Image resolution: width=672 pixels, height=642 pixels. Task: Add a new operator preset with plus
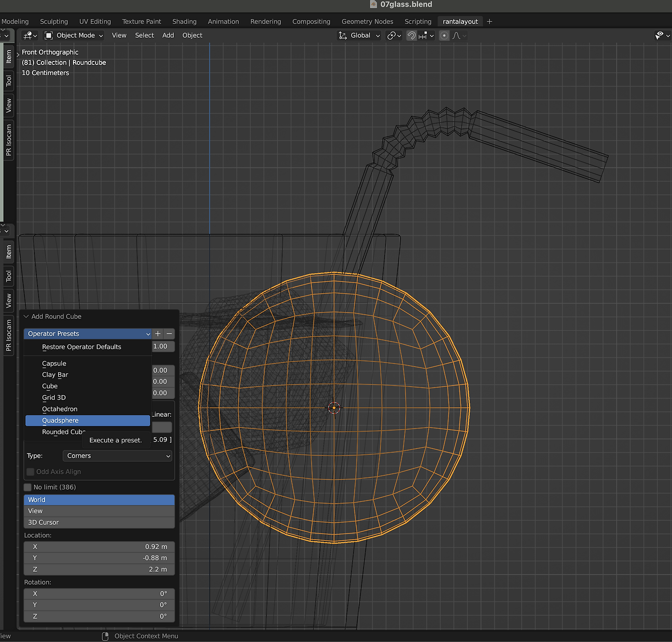click(x=158, y=334)
